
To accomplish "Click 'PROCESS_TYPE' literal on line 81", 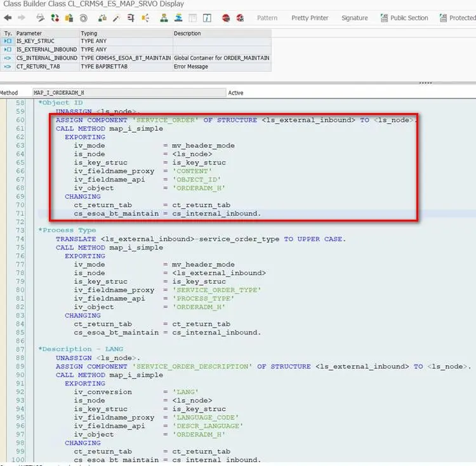I will click(x=203, y=298).
